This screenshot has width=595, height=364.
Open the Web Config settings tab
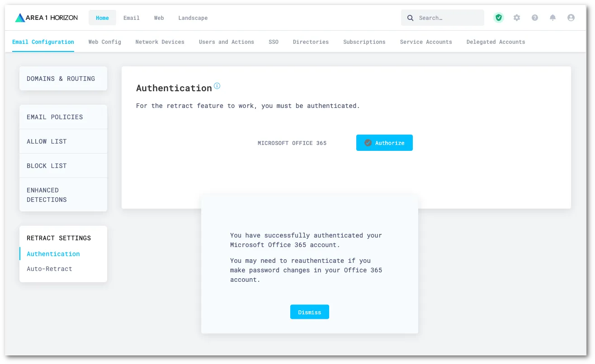point(104,42)
